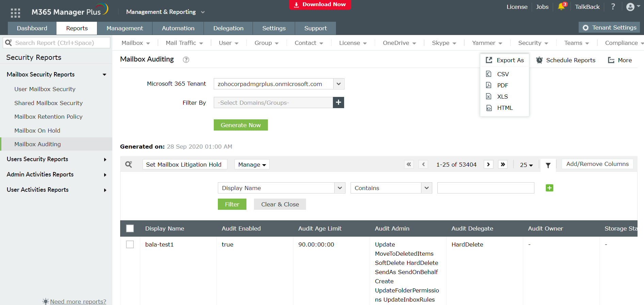Click the Search Report input field
Image resolution: width=644 pixels, height=305 pixels.
(57, 43)
